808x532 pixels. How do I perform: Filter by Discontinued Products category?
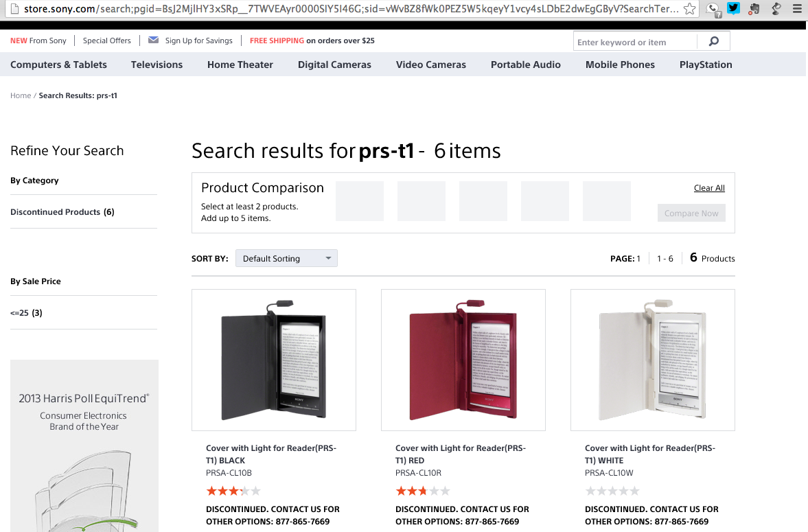tap(62, 212)
